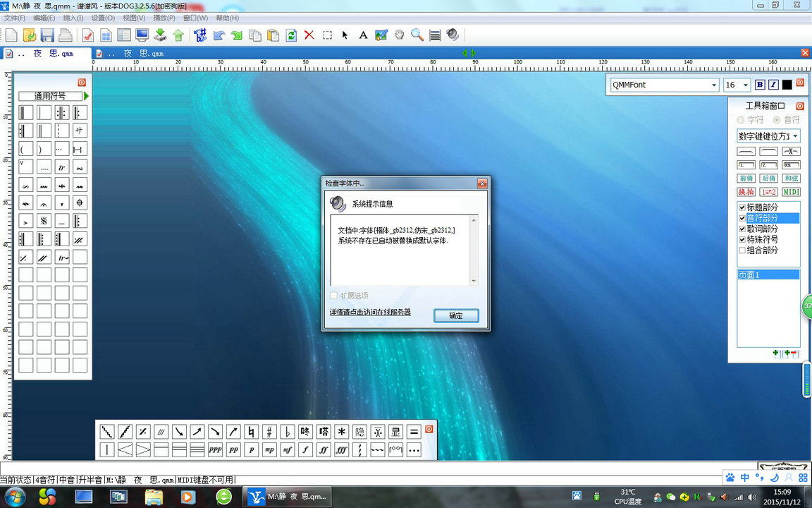The width and height of the screenshot is (812, 508).
Task: Toggle bold B formatting button
Action: [x=760, y=85]
